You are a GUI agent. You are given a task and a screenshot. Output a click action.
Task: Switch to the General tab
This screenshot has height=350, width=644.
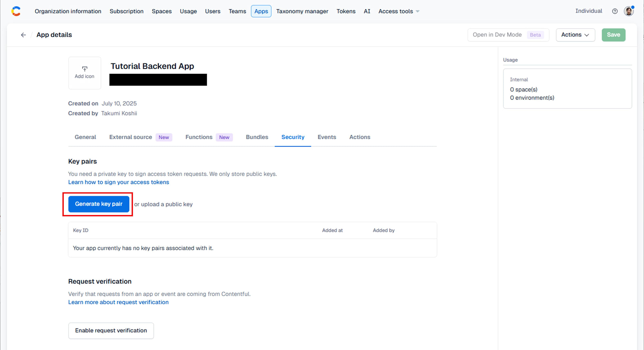click(x=85, y=137)
